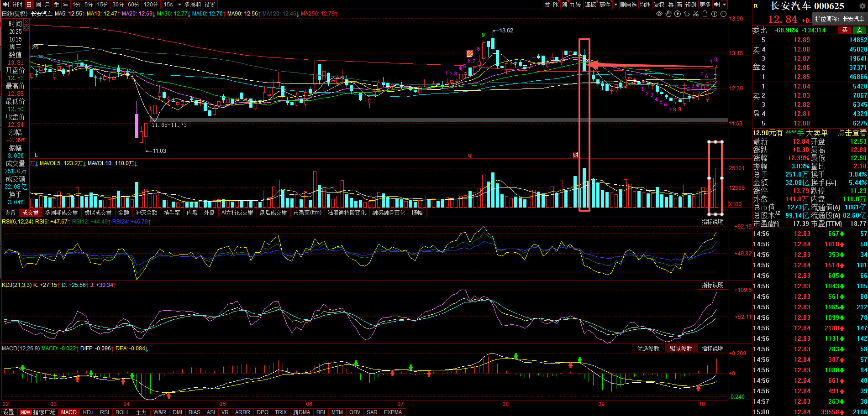The height and width of the screenshot is (416, 868).
Task: Open period 设置 in top toolbar
Action: coord(210,5)
